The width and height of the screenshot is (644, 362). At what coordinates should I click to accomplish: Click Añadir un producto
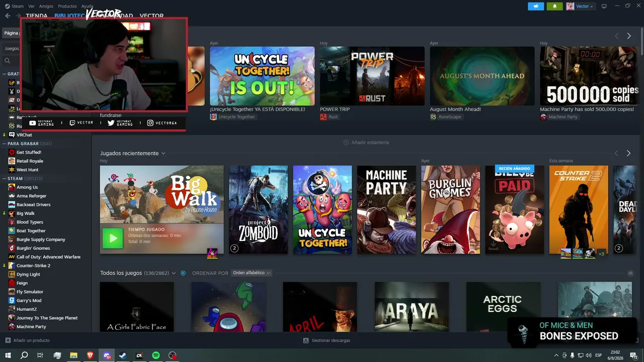pyautogui.click(x=27, y=340)
